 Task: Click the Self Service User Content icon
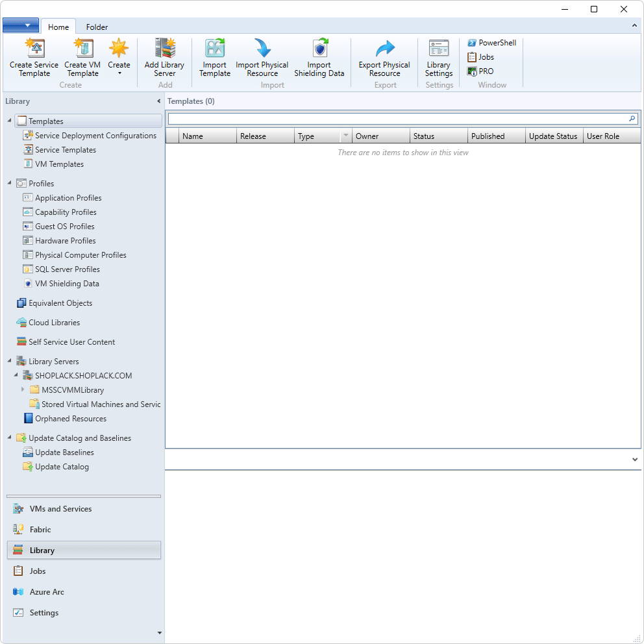pyautogui.click(x=21, y=341)
